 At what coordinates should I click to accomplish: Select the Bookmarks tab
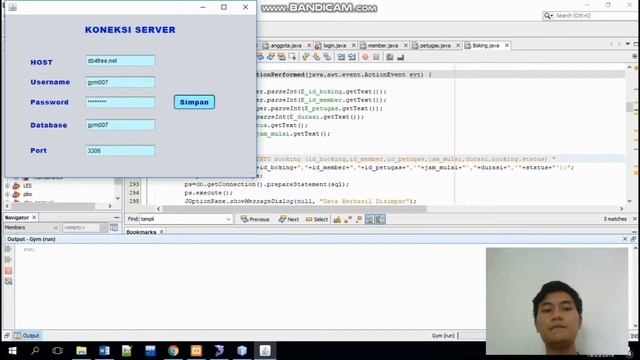(x=141, y=232)
